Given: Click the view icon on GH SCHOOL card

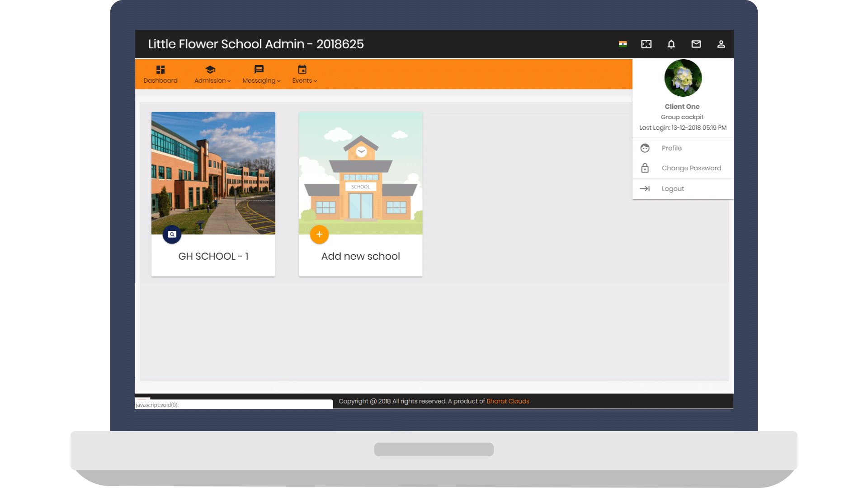Looking at the screenshot, I should [x=172, y=234].
